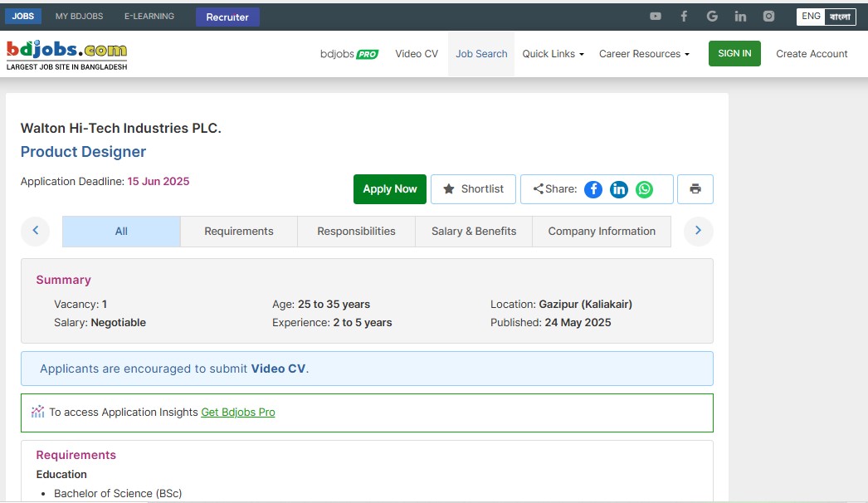Click the Bachelor of Science (BSc) item
This screenshot has width=868, height=503.
118,493
